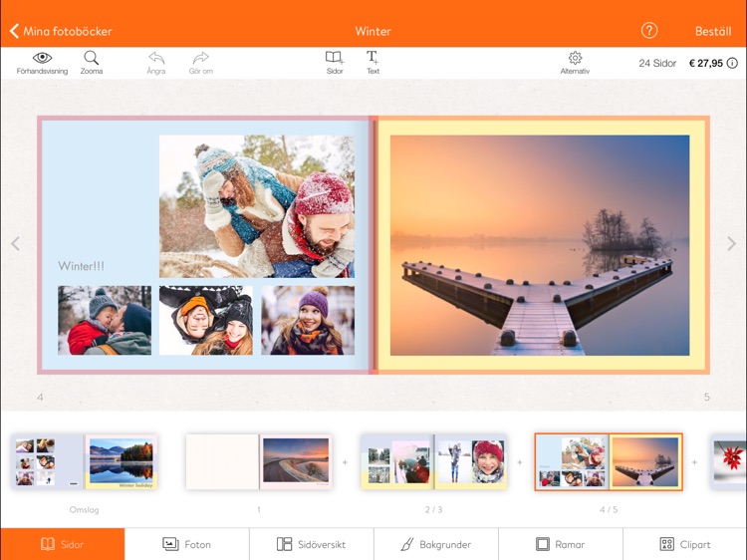This screenshot has height=560, width=747.
Task: Select the Bakgrunder tab
Action: click(435, 544)
